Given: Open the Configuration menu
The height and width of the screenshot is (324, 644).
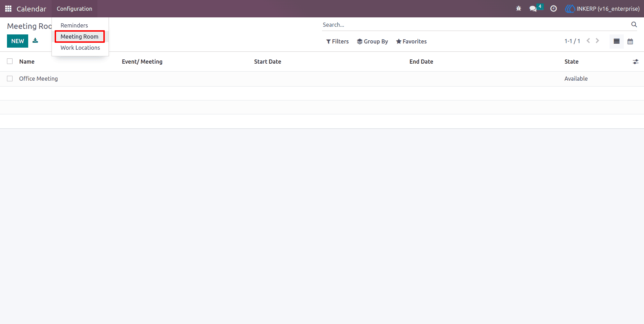Looking at the screenshot, I should pyautogui.click(x=74, y=9).
